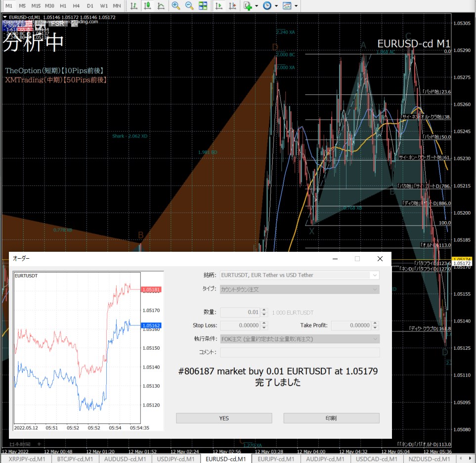Open the chart templates dropdown
Image resolution: width=476 pixels, height=463 pixels.
[297, 6]
